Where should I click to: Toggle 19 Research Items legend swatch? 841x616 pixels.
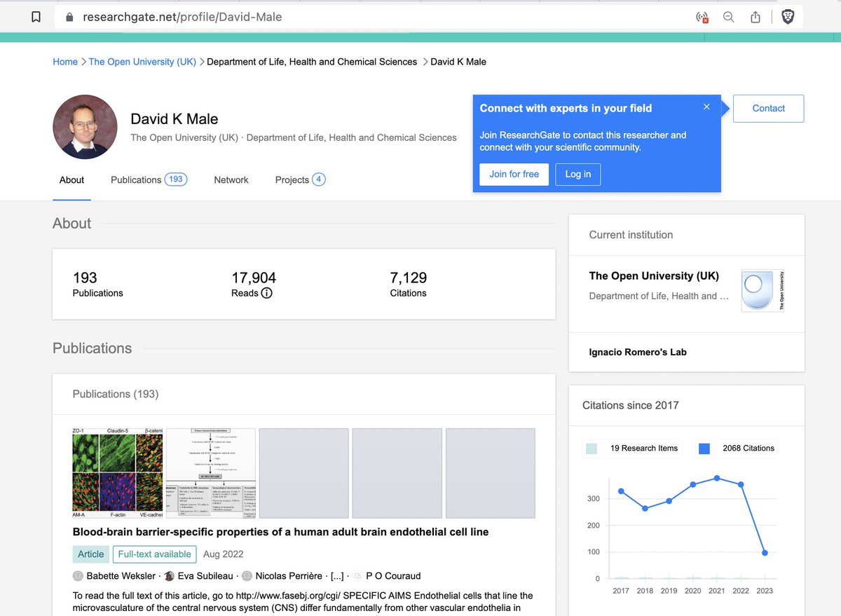(592, 448)
